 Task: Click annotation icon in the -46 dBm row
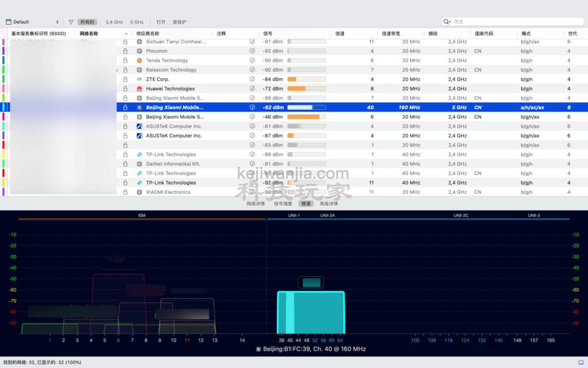[253, 117]
